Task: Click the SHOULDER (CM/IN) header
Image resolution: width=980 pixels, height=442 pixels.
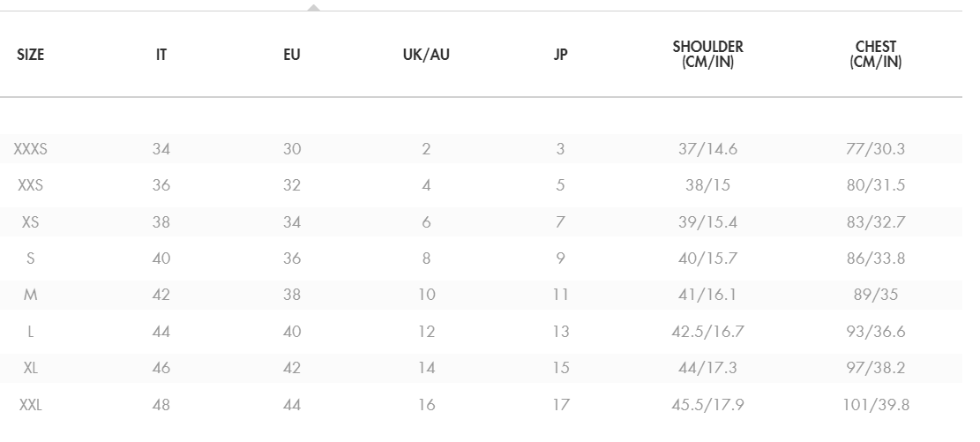Action: (x=707, y=55)
